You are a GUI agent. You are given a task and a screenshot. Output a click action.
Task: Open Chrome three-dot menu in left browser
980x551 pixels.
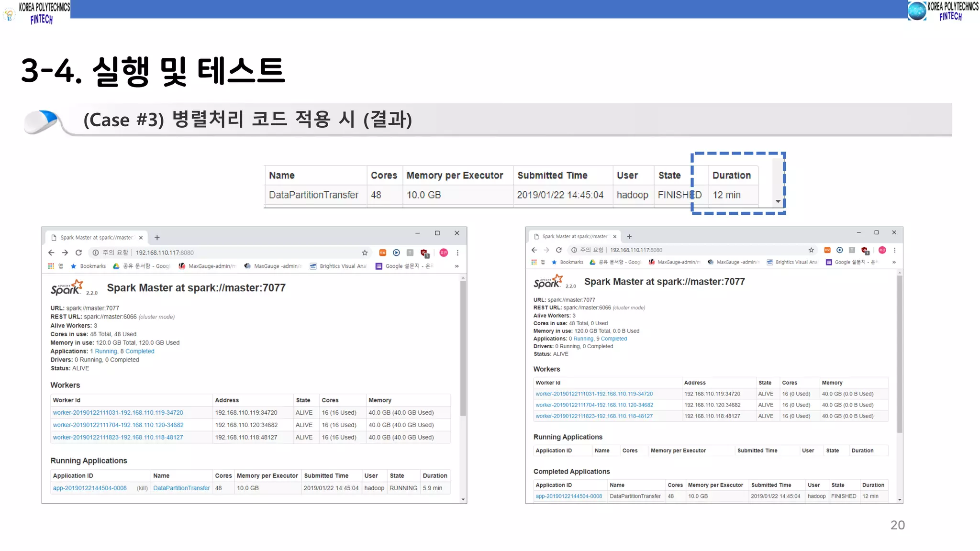click(x=457, y=253)
